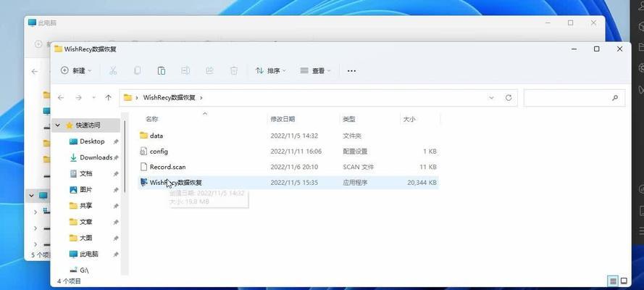Image resolution: width=644 pixels, height=290 pixels.
Task: Refresh the WishRecy folder view
Action: point(509,98)
